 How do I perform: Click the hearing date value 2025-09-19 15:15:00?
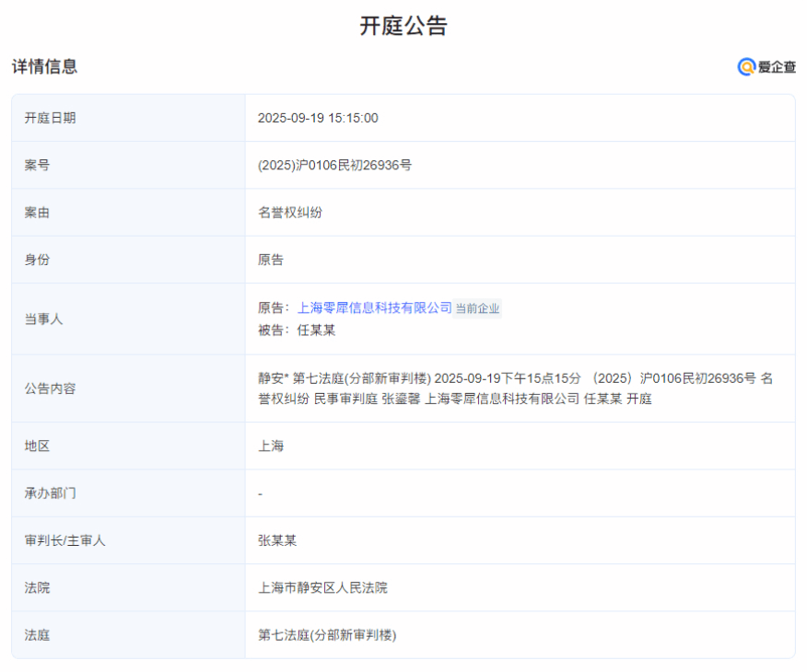point(318,118)
